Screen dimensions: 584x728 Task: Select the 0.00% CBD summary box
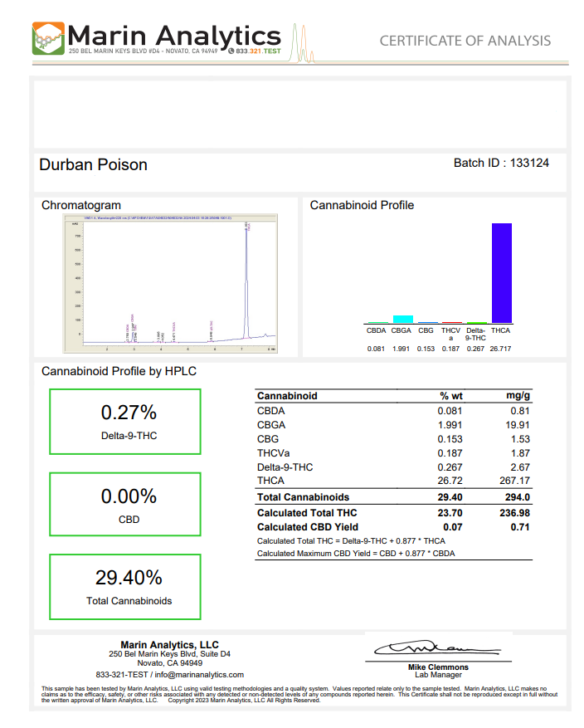(125, 504)
